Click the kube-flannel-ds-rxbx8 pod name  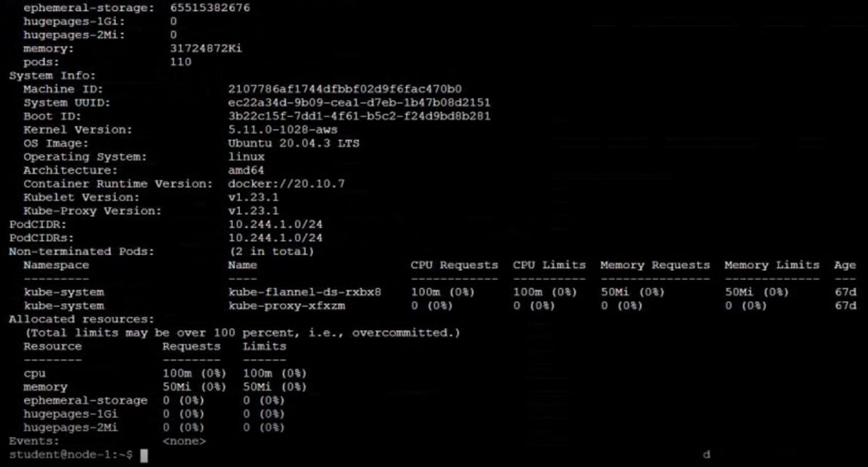point(305,292)
